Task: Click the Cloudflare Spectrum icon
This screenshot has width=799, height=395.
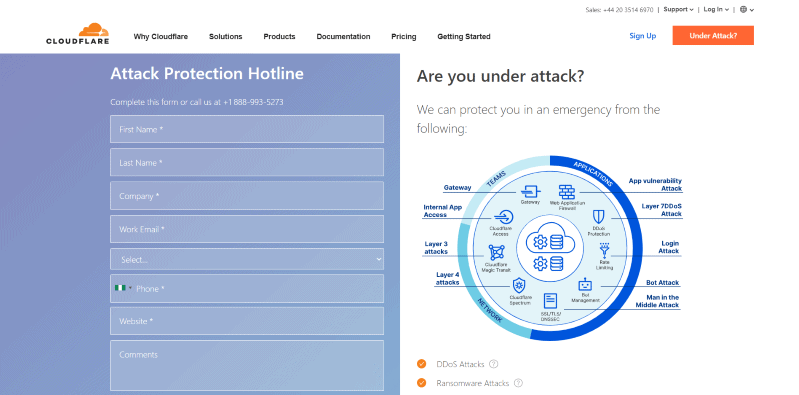Action: tap(519, 285)
